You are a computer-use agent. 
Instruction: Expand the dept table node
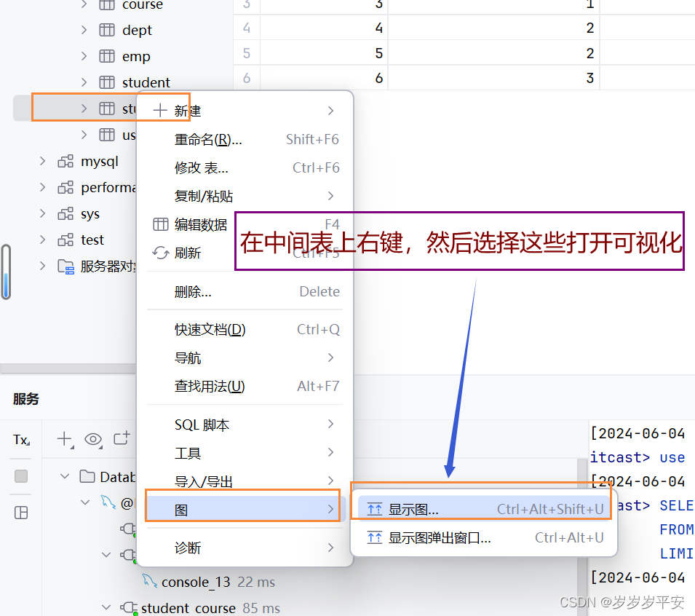click(84, 30)
